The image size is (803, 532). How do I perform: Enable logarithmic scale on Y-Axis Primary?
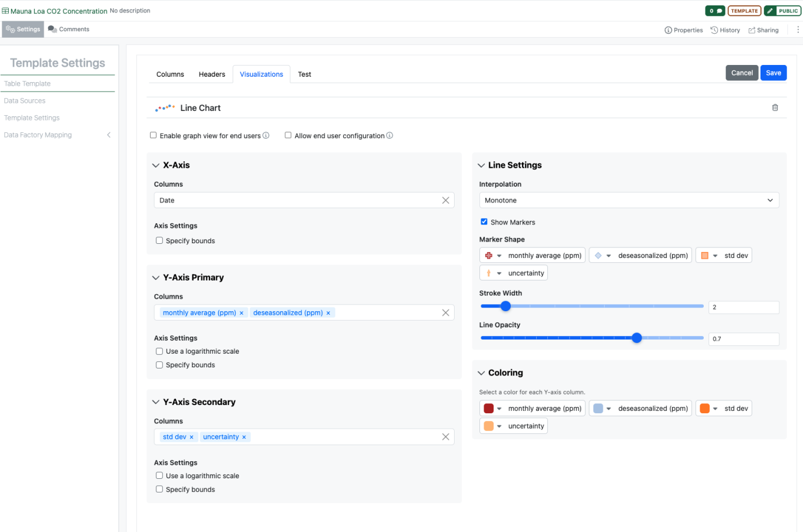click(159, 351)
